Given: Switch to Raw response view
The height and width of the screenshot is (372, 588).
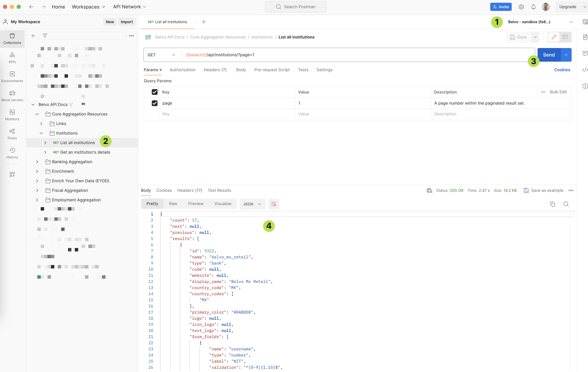Looking at the screenshot, I should (x=173, y=204).
